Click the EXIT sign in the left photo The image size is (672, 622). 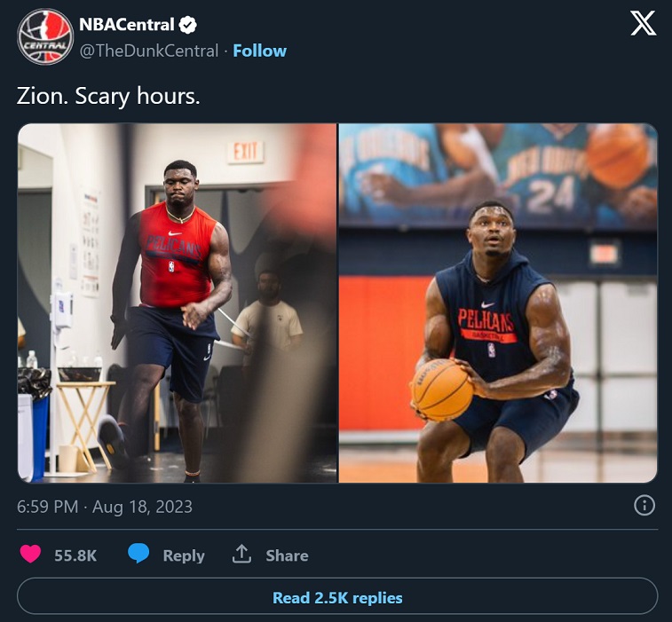tap(245, 152)
